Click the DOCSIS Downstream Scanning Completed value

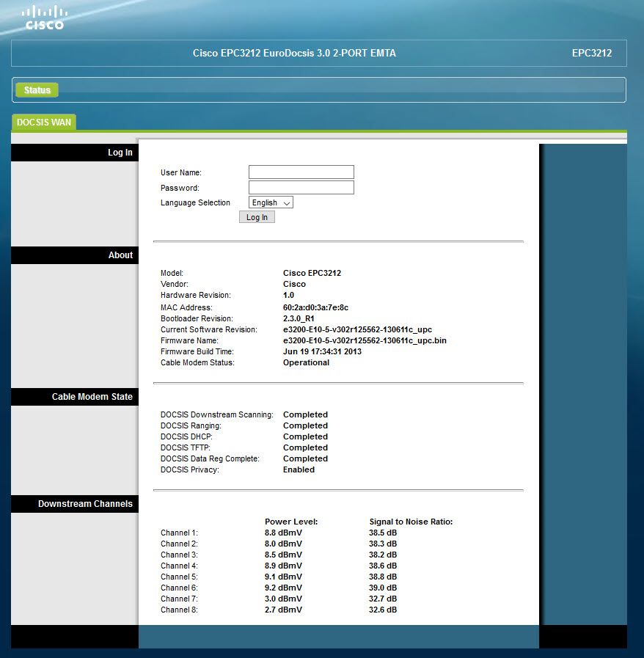(305, 414)
